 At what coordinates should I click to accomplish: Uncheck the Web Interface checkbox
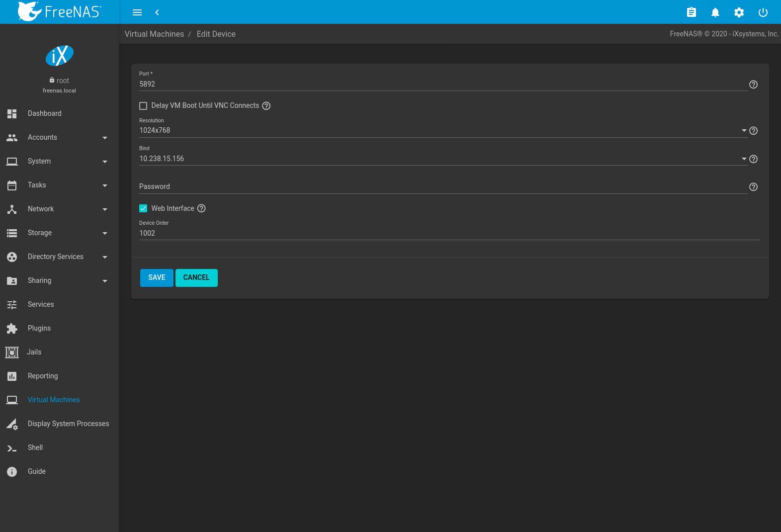(x=143, y=208)
